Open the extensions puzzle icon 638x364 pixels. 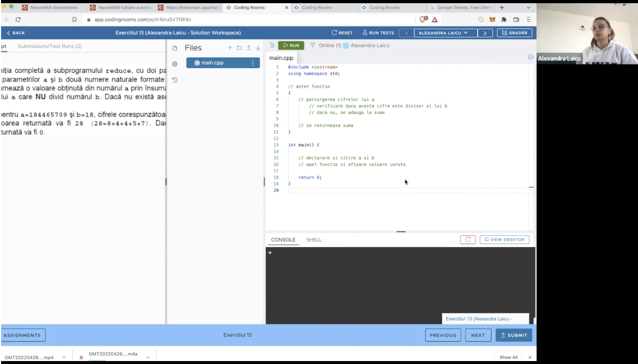click(504, 19)
